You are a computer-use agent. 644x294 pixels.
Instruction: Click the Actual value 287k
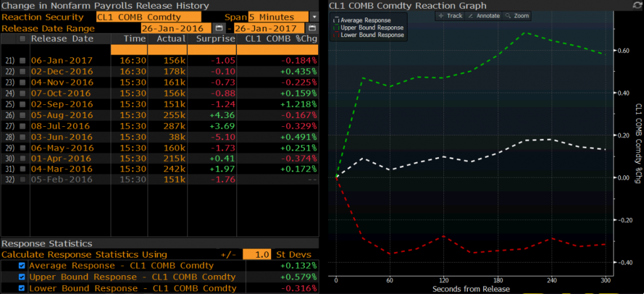175,126
